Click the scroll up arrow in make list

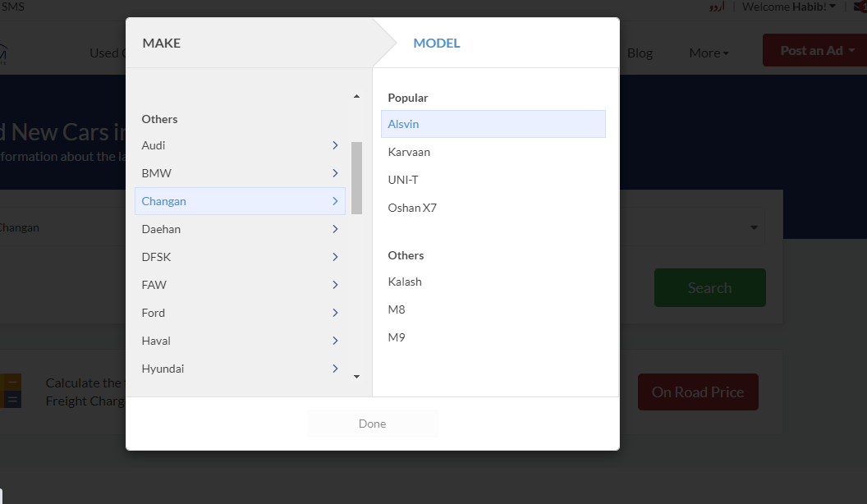pos(356,96)
